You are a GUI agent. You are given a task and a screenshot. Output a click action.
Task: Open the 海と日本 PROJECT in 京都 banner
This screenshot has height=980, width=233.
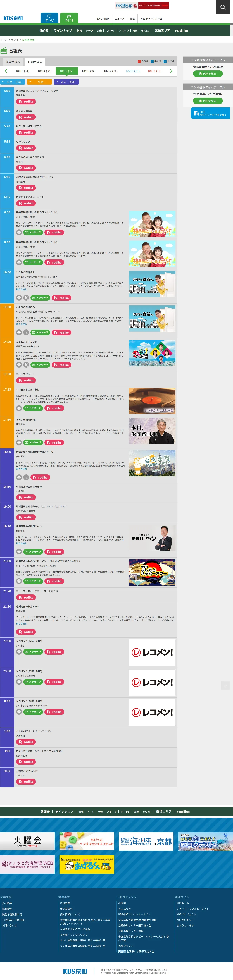[x=146, y=841]
